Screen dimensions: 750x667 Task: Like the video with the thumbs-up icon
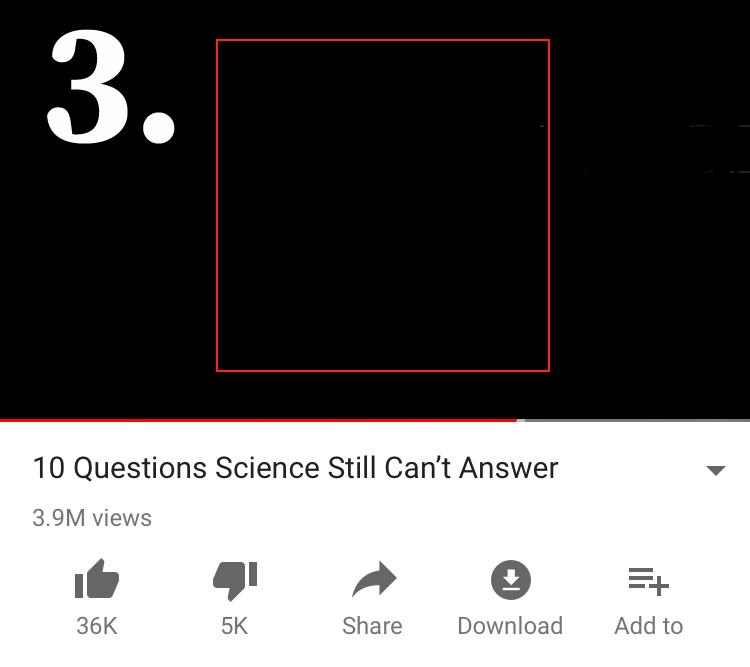[x=97, y=579]
